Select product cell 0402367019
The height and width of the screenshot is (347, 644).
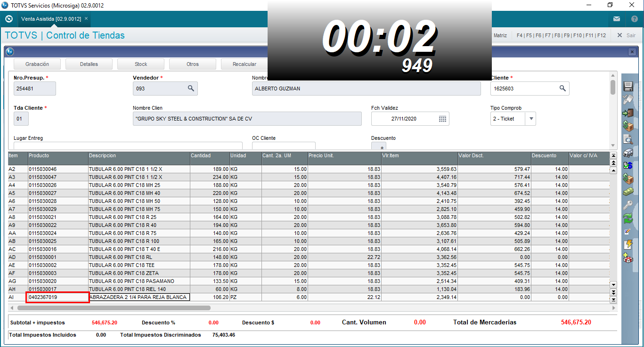58,297
